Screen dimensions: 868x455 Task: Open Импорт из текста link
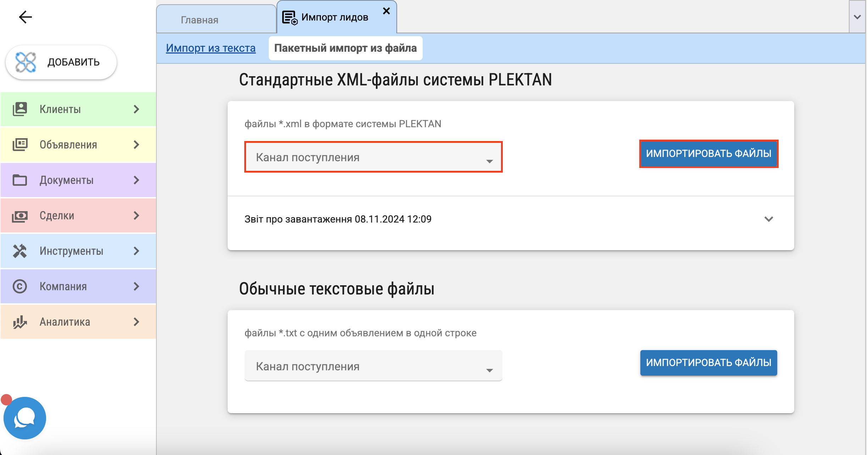pos(211,48)
